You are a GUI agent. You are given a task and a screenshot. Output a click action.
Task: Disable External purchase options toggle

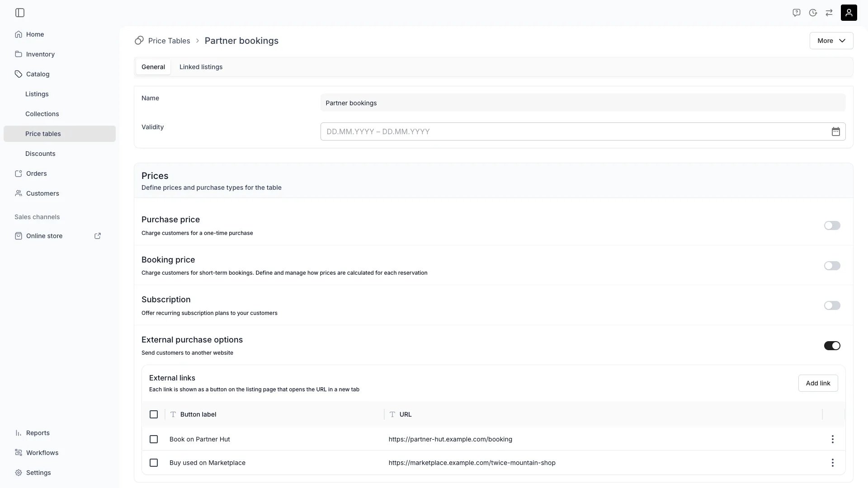tap(832, 346)
